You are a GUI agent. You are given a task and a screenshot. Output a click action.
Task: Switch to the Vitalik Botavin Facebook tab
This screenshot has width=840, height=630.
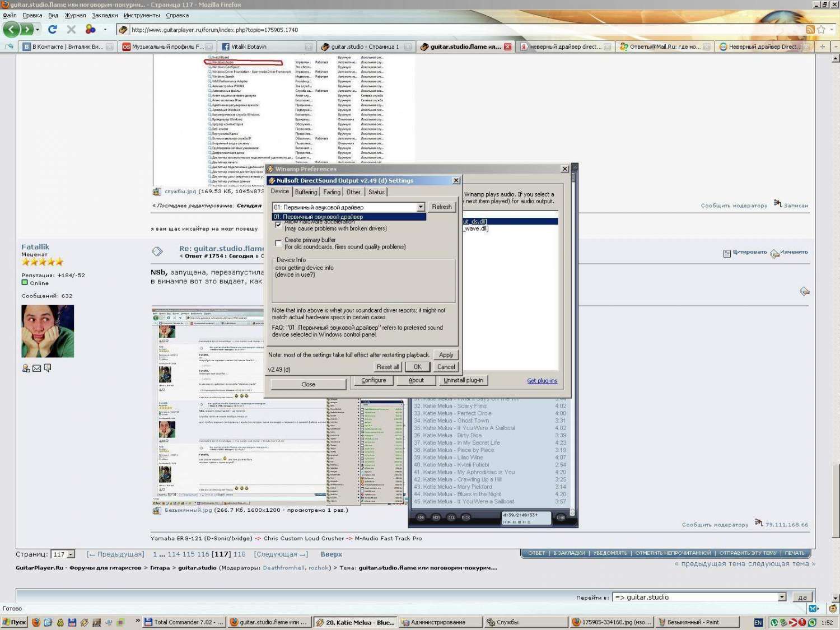[267, 46]
